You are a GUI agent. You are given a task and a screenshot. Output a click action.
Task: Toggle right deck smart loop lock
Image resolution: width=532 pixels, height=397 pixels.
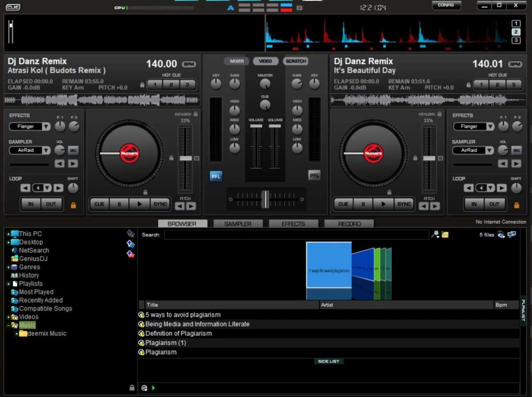[x=517, y=205]
